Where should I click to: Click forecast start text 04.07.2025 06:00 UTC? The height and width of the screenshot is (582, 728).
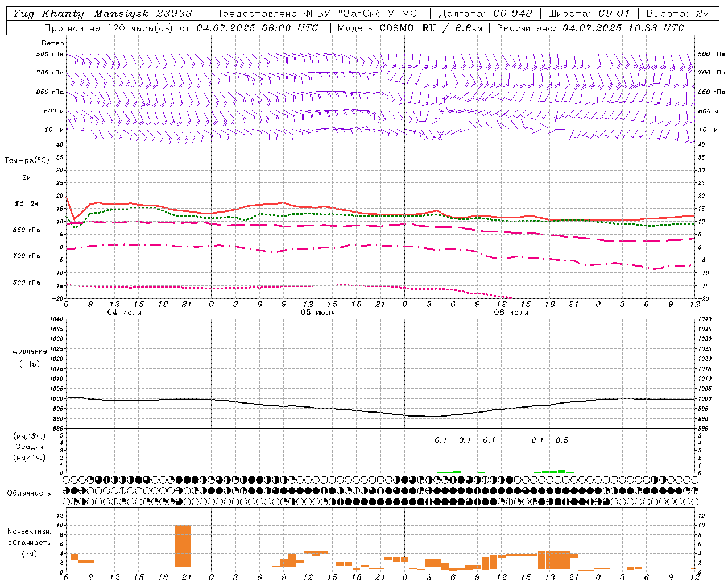(x=257, y=28)
